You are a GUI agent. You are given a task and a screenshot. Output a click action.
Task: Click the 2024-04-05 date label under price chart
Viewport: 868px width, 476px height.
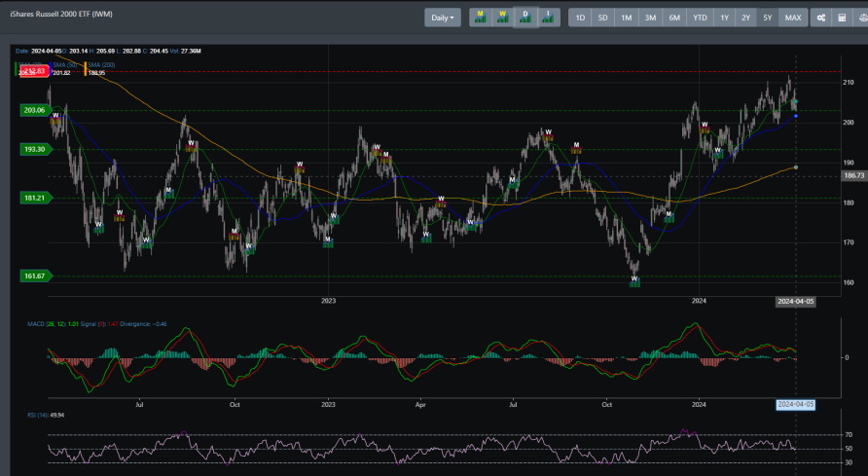pyautogui.click(x=795, y=301)
